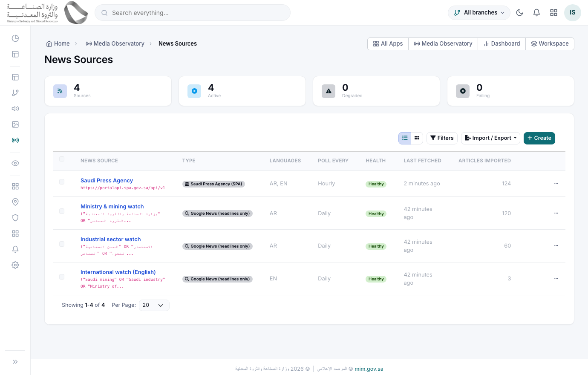Open the settings gear in the sidebar

tap(15, 265)
